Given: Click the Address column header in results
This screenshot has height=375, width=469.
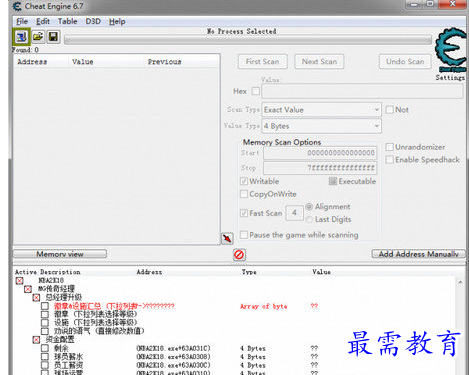Looking at the screenshot, I should [32, 62].
